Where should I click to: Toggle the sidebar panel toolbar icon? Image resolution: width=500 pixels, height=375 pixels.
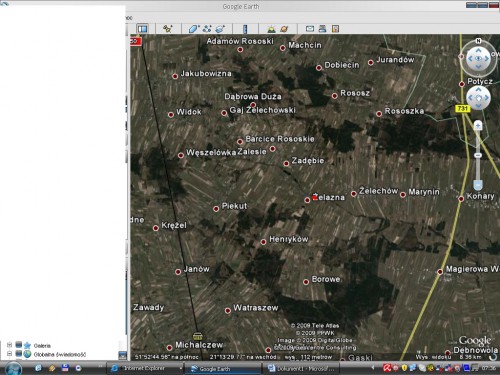(143, 29)
